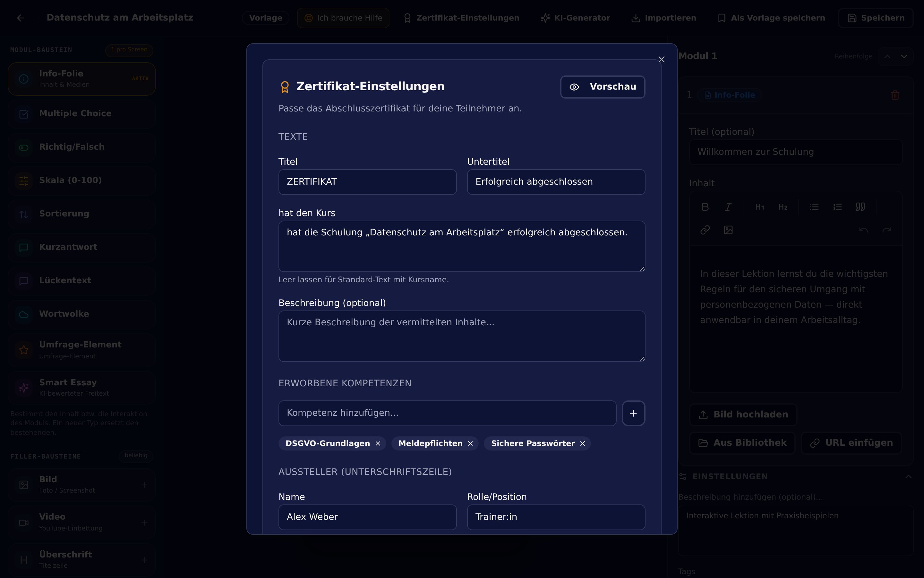Viewport: 924px width, 578px height.
Task: Click the Vorlage badge in header
Action: click(x=265, y=18)
